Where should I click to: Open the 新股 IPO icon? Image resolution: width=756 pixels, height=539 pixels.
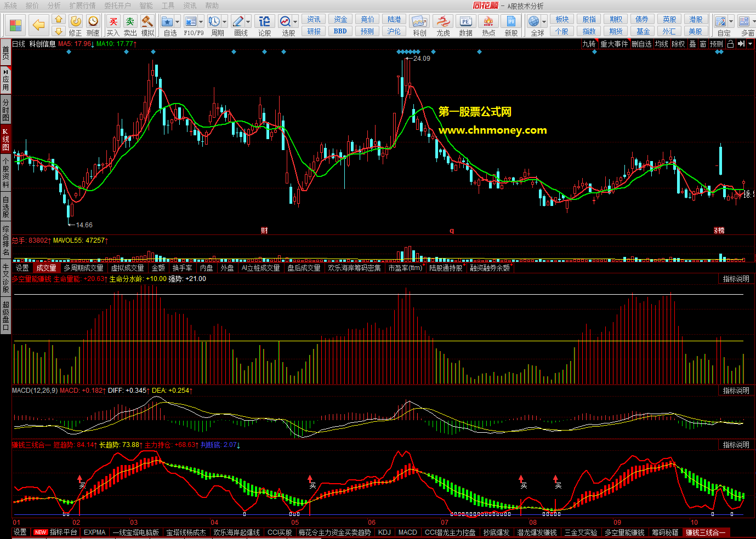[511, 21]
